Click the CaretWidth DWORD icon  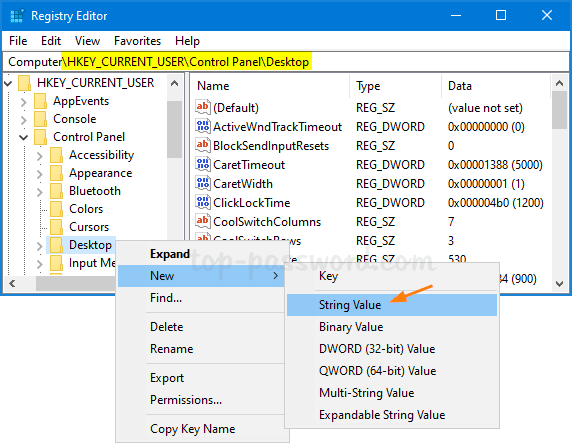[x=202, y=183]
